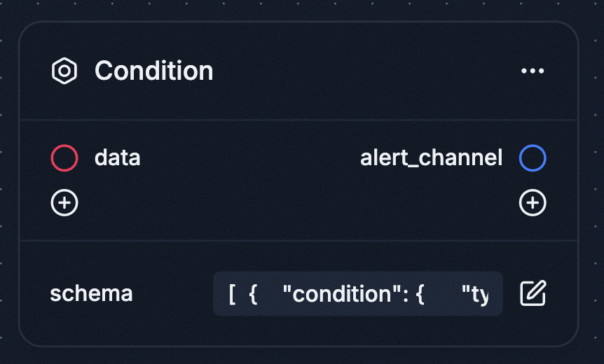Click the red data input port

[64, 158]
